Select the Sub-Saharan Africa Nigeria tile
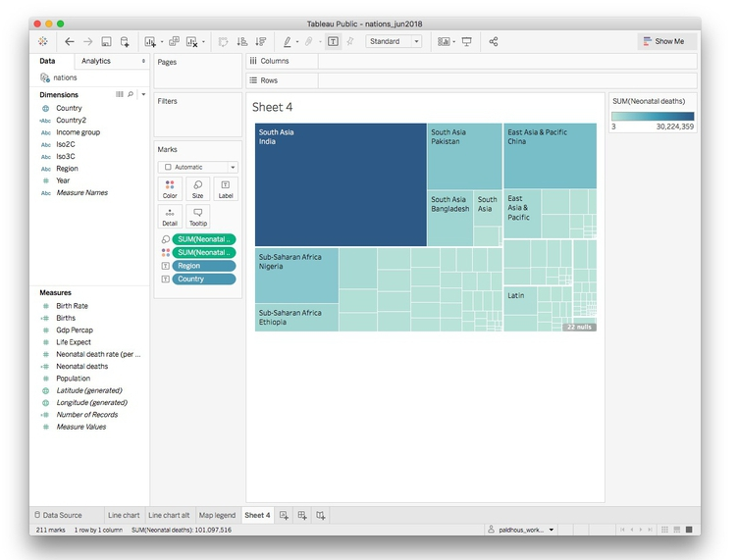This screenshot has width=737, height=560. pos(296,276)
